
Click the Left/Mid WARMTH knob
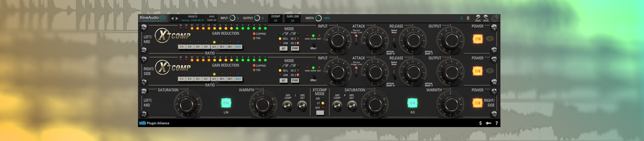262,105
